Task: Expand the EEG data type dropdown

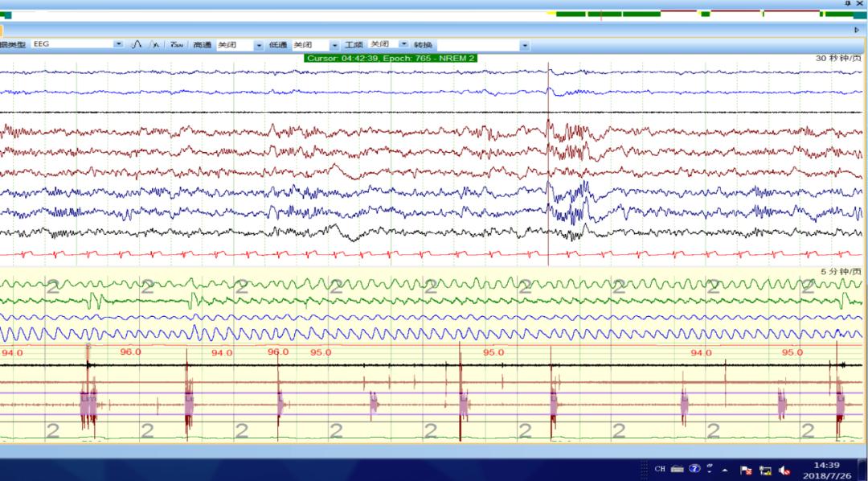Action: click(x=119, y=45)
